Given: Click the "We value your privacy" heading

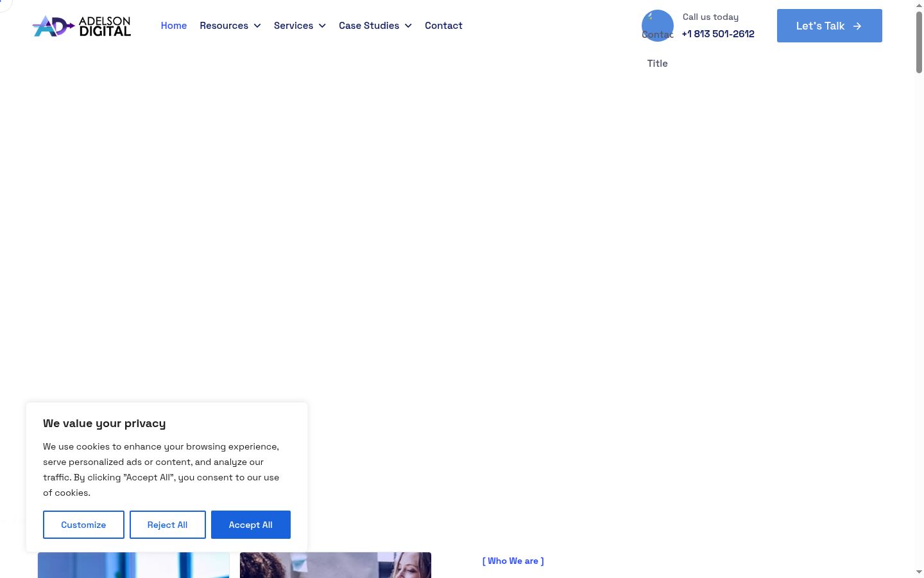Looking at the screenshot, I should [x=105, y=423].
